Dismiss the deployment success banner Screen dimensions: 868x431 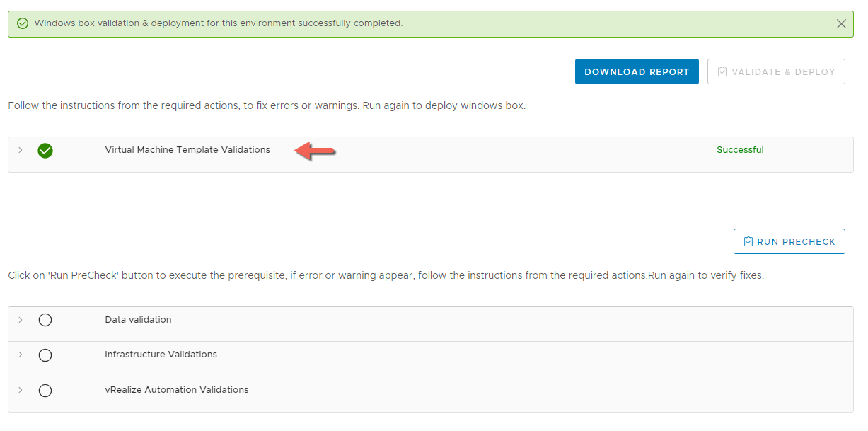(x=841, y=23)
